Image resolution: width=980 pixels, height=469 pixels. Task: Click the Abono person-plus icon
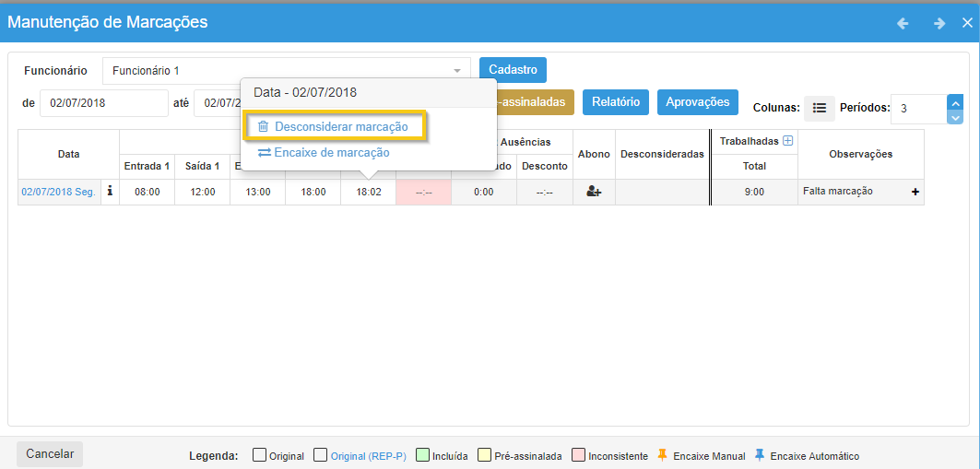click(x=594, y=192)
